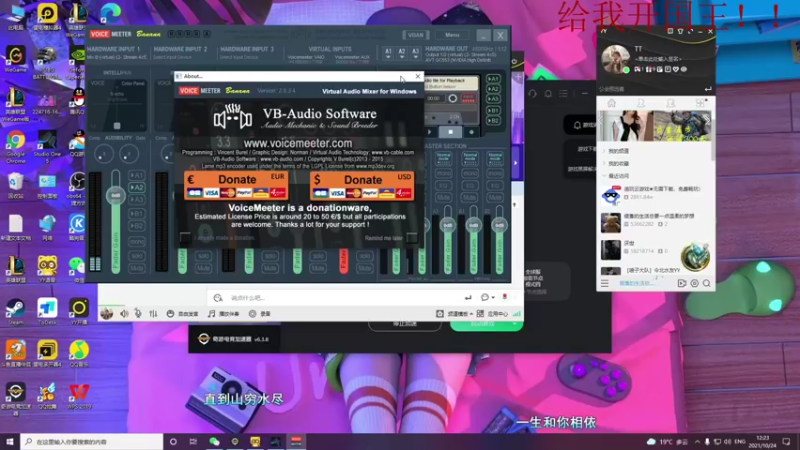Image resolution: width=800 pixels, height=450 pixels.
Task: Click the Windows Start button
Action: (10, 441)
